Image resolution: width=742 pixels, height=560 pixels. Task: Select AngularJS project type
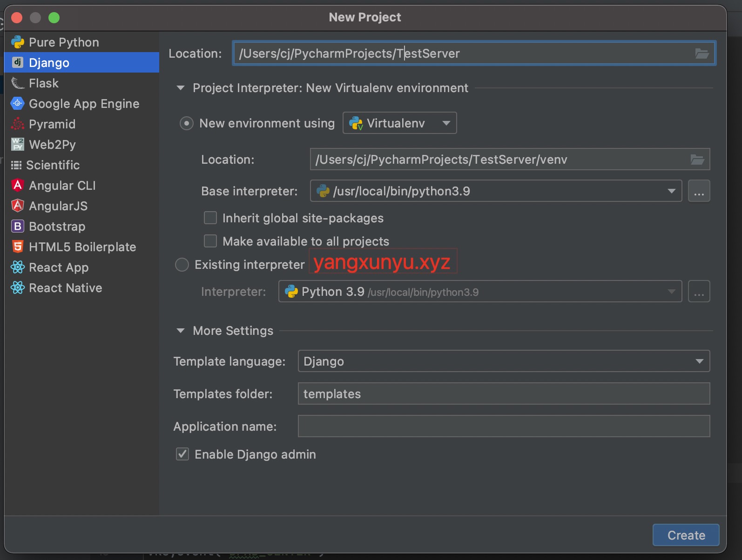click(x=82, y=206)
